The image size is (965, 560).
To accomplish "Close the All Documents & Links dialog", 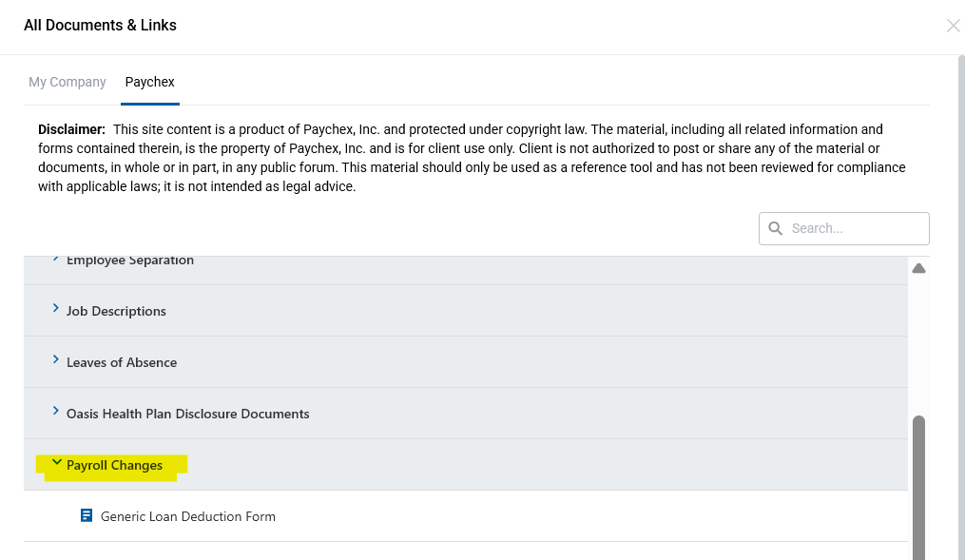I will (x=953, y=26).
